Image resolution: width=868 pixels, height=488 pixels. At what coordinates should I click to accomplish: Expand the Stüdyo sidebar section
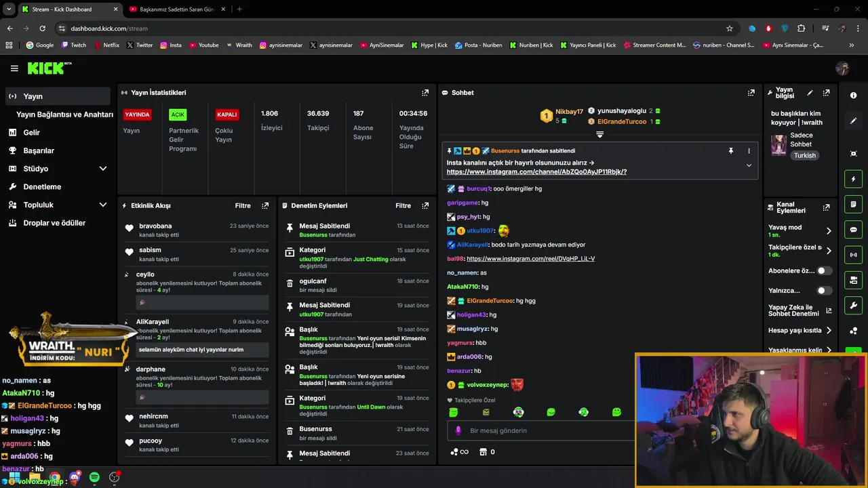(103, 169)
